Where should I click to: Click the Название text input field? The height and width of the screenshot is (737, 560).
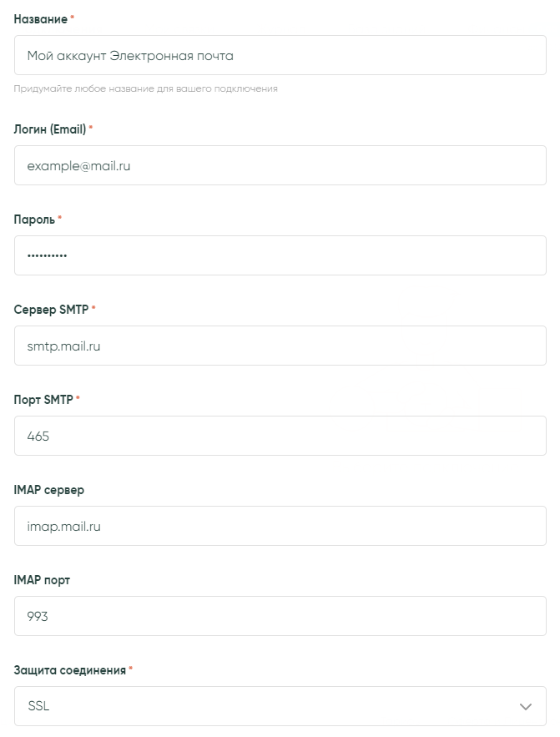[280, 56]
